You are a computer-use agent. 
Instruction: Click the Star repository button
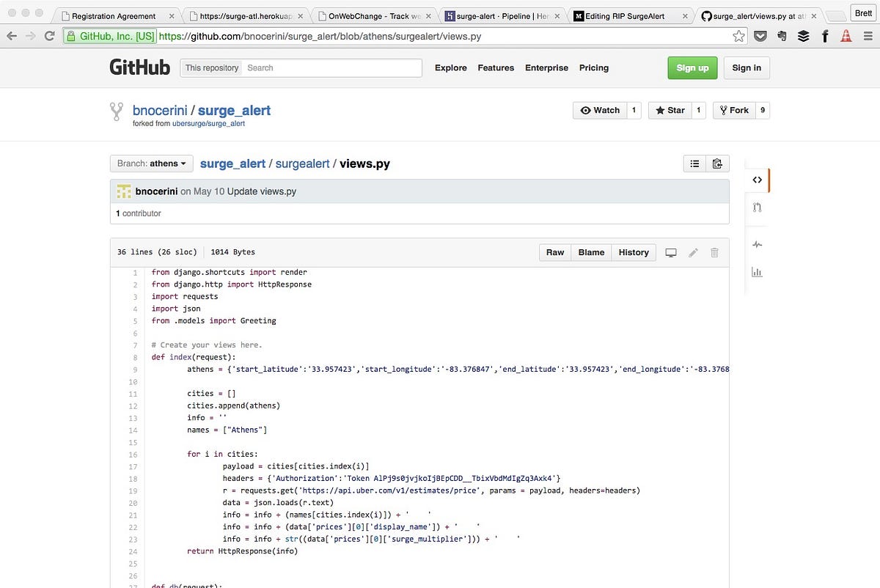click(x=670, y=110)
